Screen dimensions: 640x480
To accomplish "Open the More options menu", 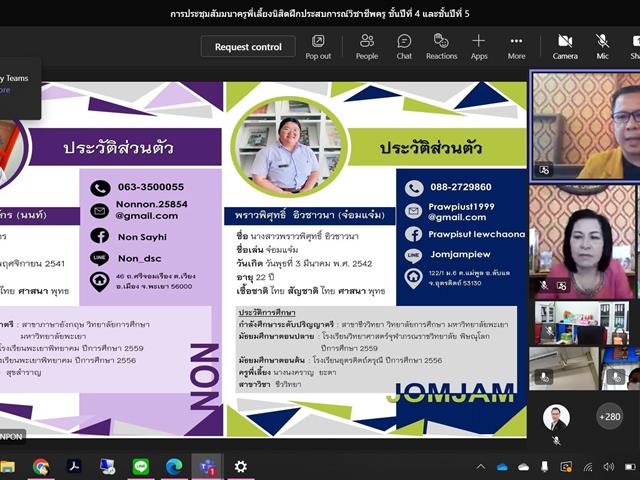I will [x=516, y=47].
